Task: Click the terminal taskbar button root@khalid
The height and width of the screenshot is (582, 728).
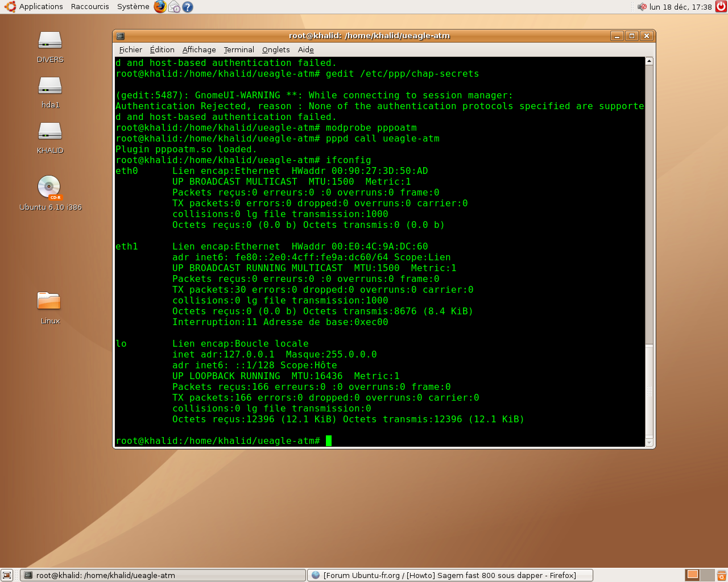Action: pyautogui.click(x=162, y=575)
